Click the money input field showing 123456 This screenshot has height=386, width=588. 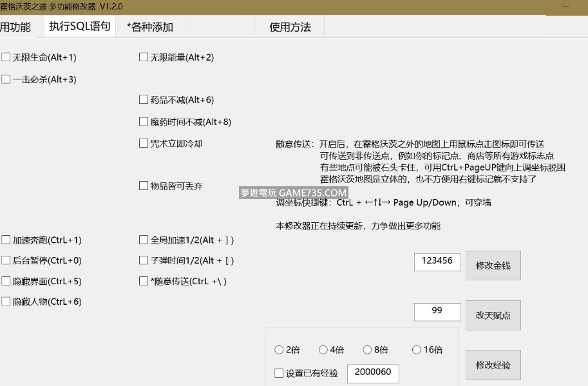(437, 262)
